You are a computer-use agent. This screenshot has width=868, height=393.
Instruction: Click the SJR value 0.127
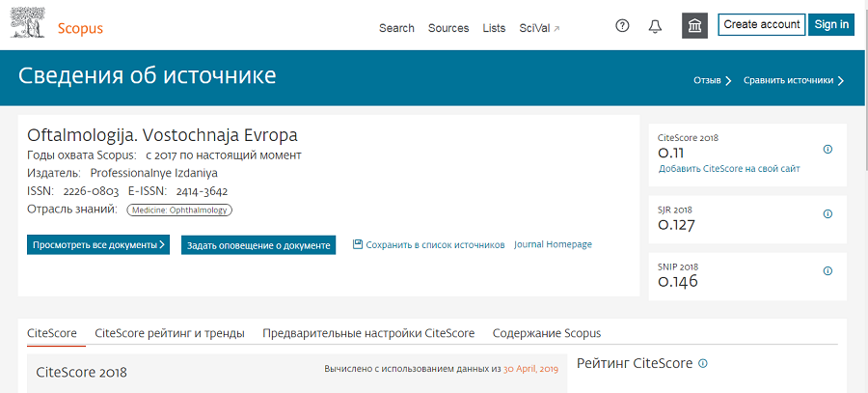pyautogui.click(x=676, y=224)
